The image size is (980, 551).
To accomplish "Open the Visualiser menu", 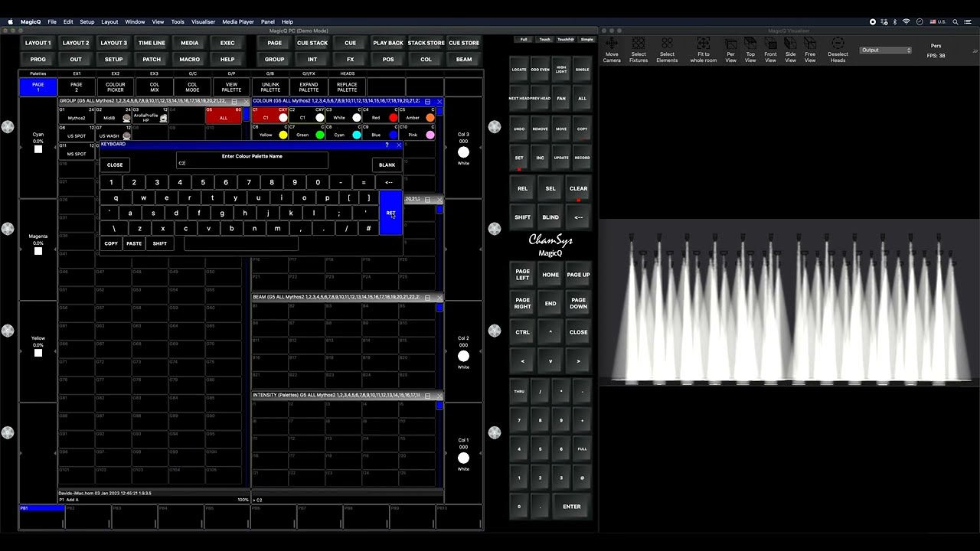I will [203, 22].
